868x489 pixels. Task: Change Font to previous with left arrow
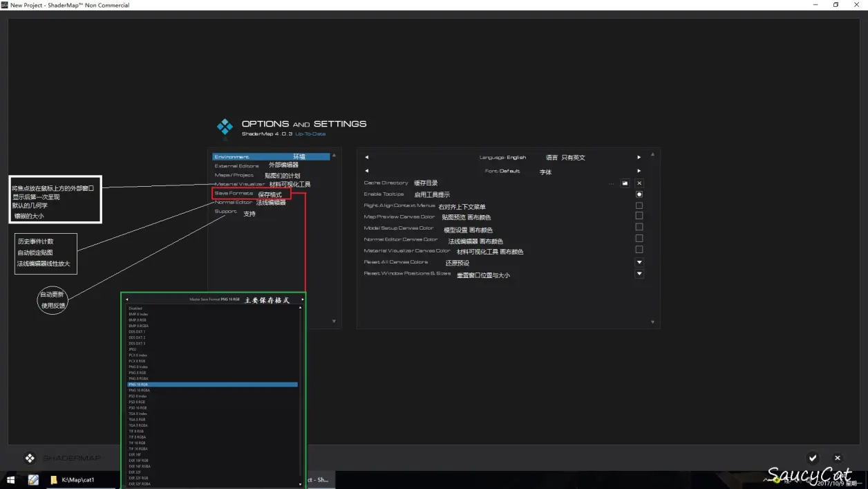[367, 171]
